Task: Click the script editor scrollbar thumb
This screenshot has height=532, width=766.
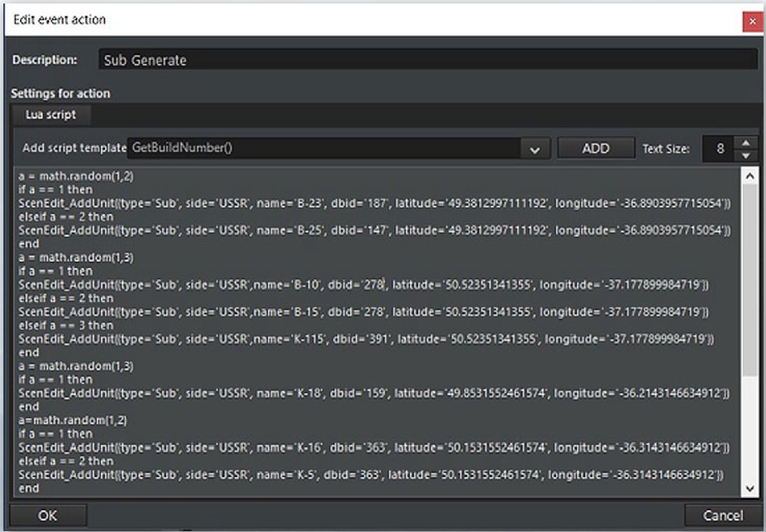Action: 750,280
